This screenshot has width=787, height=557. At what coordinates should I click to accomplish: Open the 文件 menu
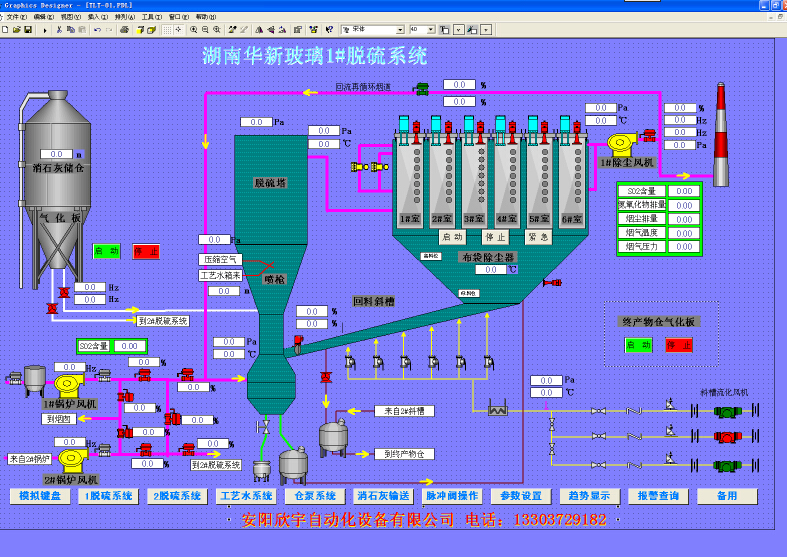pyautogui.click(x=16, y=17)
